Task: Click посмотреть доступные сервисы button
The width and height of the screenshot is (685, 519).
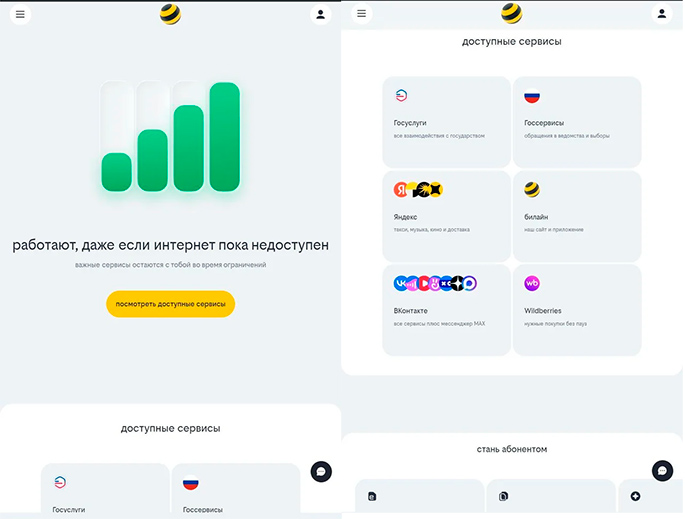Action: pyautogui.click(x=170, y=304)
